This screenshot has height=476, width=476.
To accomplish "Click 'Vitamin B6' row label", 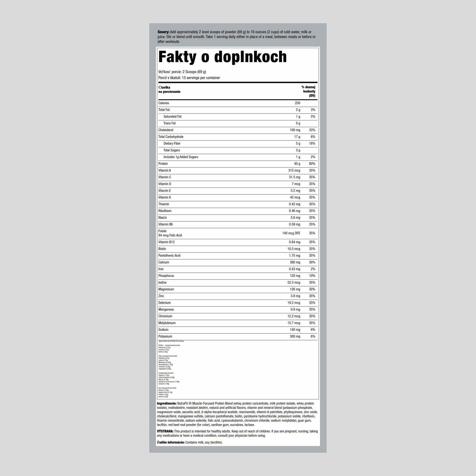I will click(x=165, y=224).
